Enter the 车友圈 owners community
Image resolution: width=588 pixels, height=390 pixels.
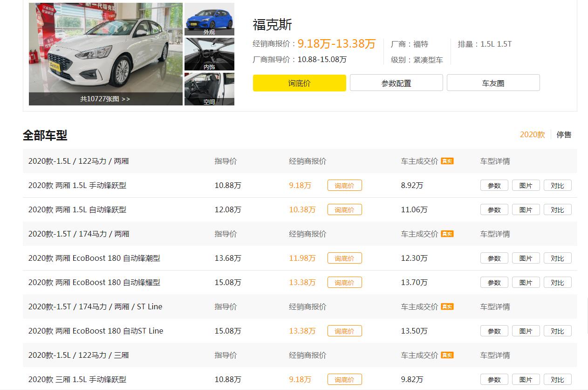[493, 83]
